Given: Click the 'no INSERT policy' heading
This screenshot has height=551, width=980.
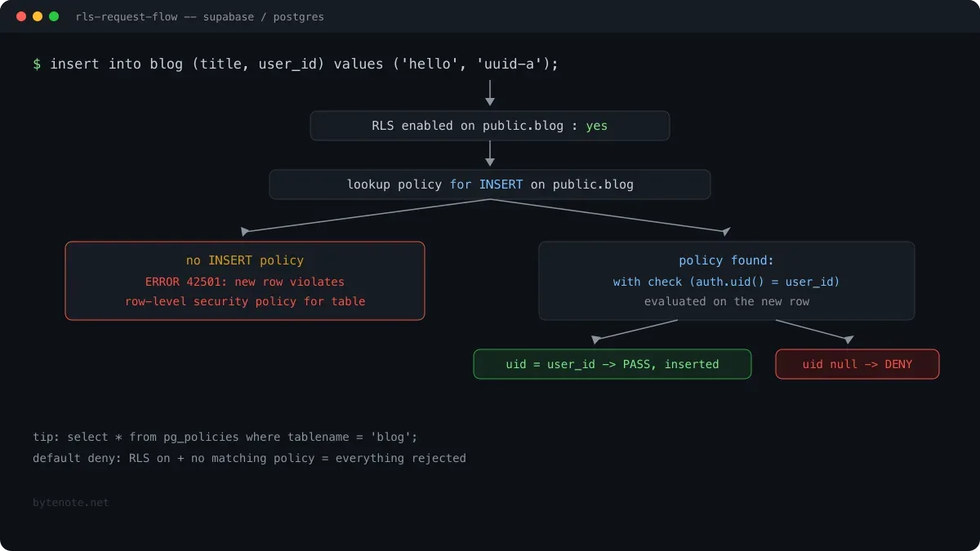Looking at the screenshot, I should 245,260.
